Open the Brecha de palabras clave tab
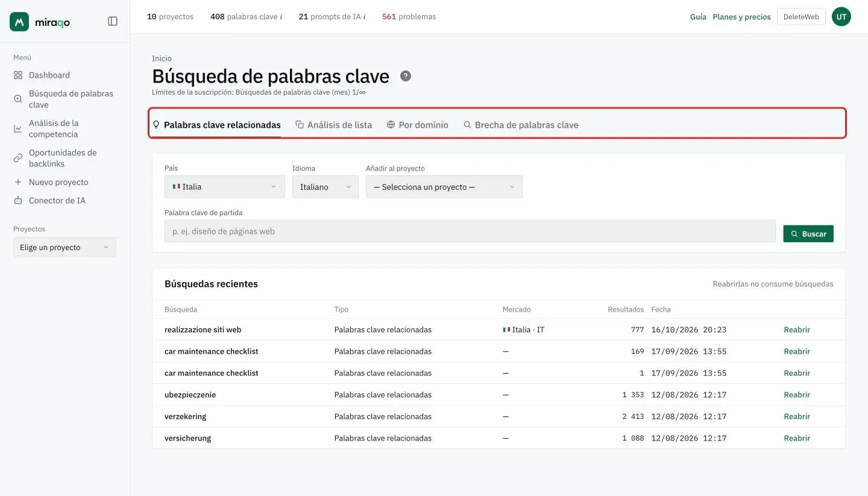The height and width of the screenshot is (496, 868). [x=521, y=125]
